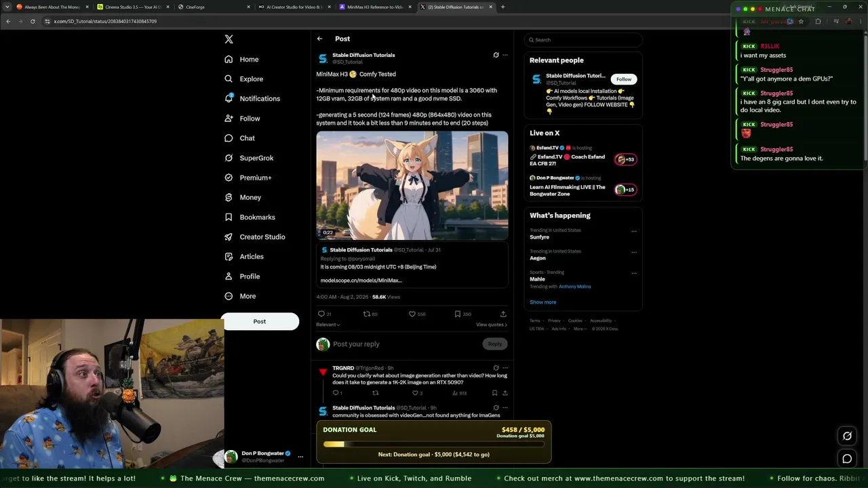Image resolution: width=868 pixels, height=488 pixels.
Task: Click the Reply button beside the reply box
Action: click(495, 344)
